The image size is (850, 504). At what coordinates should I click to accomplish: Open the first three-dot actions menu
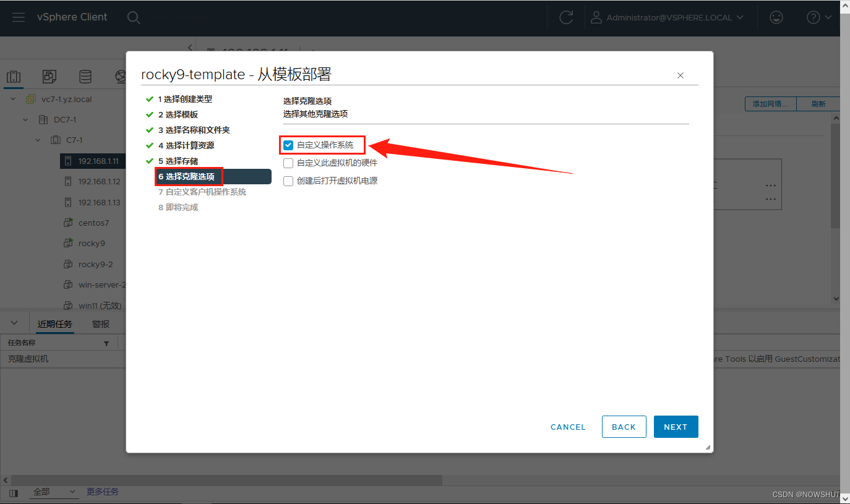coord(770,186)
